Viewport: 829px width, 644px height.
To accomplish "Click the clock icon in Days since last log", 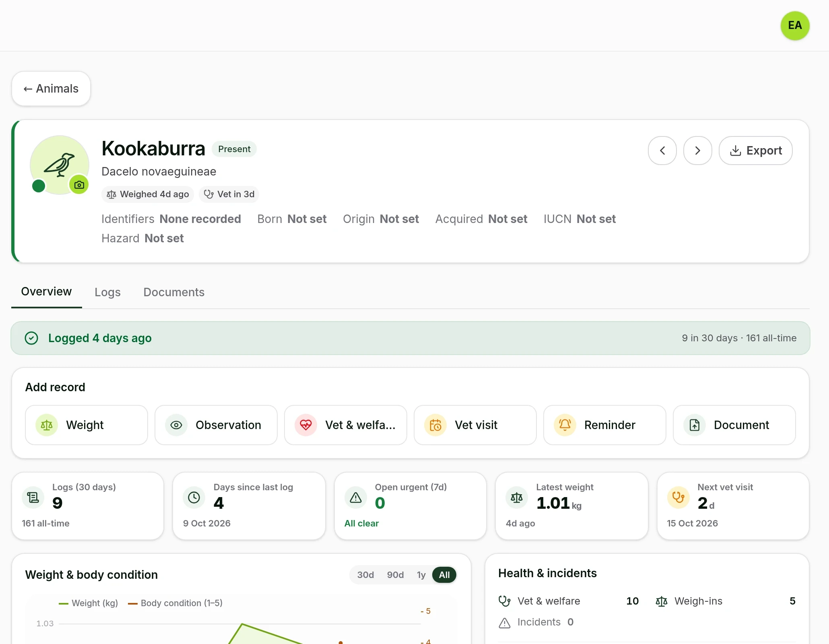I will (194, 498).
